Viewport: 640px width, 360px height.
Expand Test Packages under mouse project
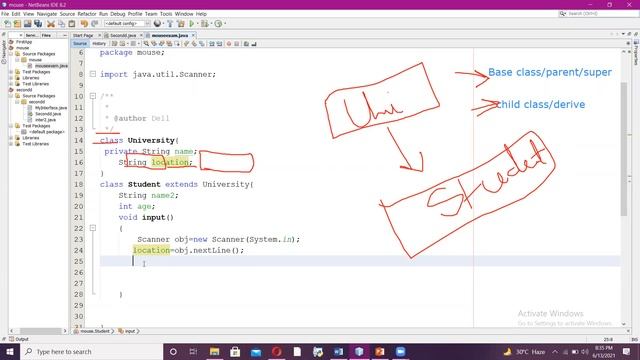(x=11, y=72)
